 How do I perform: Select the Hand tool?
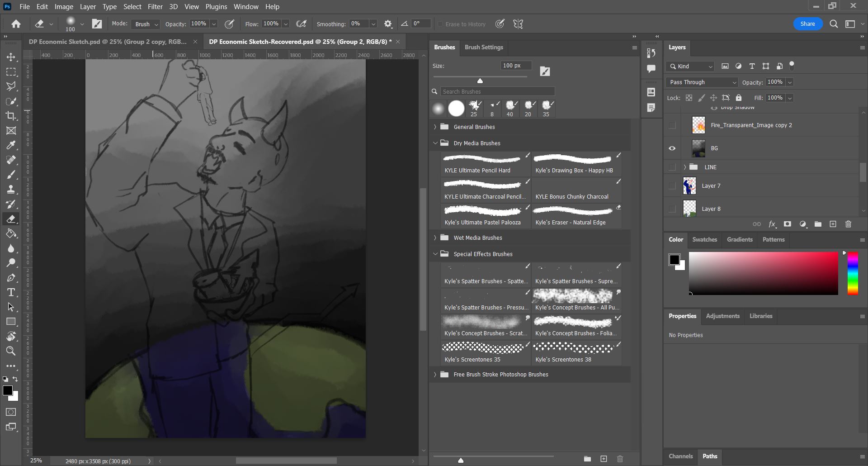click(11, 337)
